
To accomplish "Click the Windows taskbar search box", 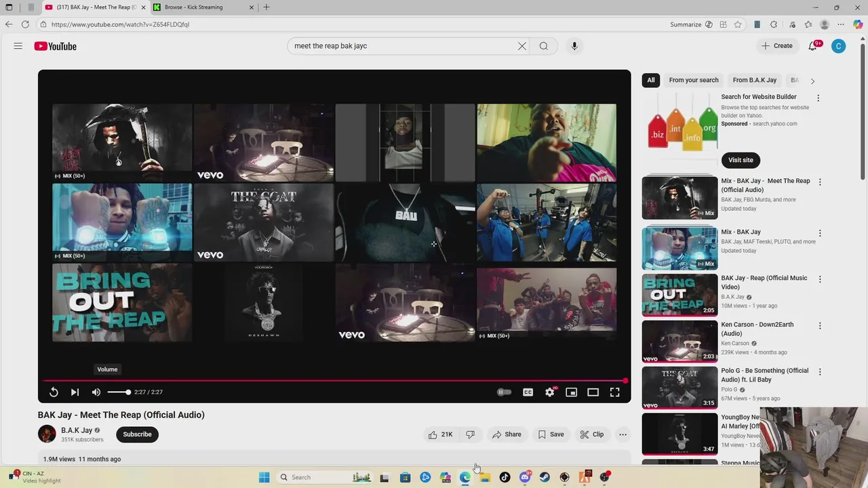I will (325, 477).
